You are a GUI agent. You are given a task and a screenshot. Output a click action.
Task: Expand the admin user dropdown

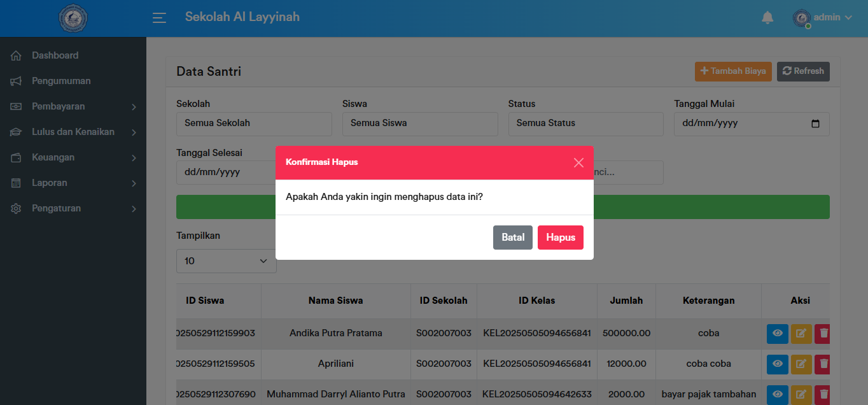(x=822, y=18)
